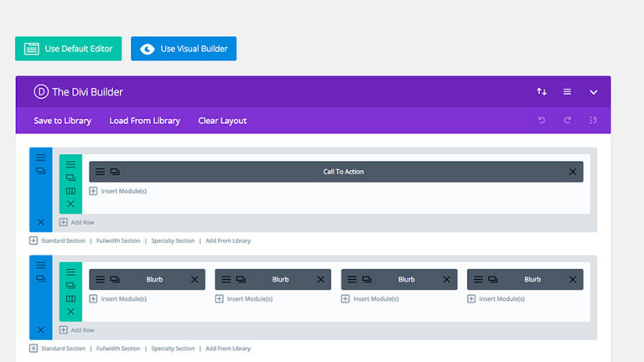Add Row in the first section
The width and height of the screenshot is (644, 362).
[77, 222]
